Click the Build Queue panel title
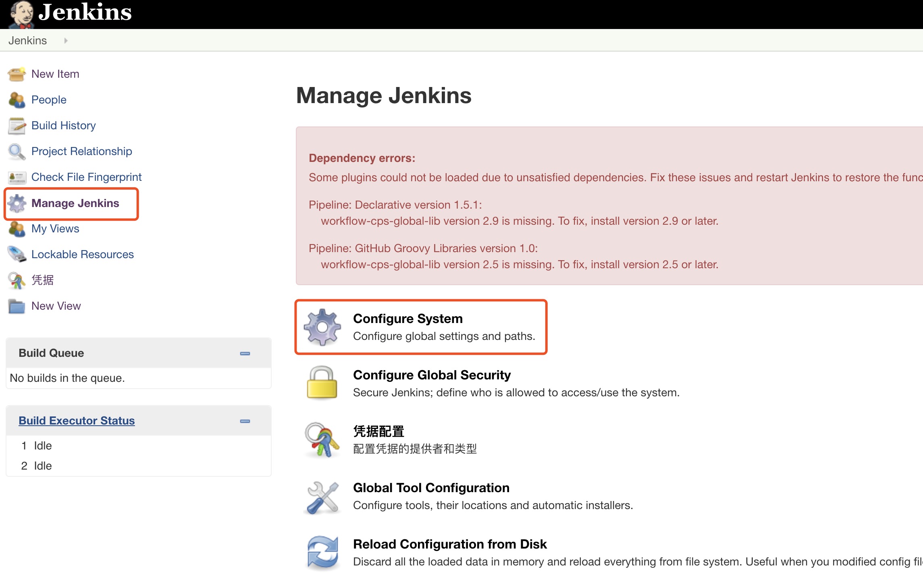Image resolution: width=923 pixels, height=588 pixels. pos(51,353)
